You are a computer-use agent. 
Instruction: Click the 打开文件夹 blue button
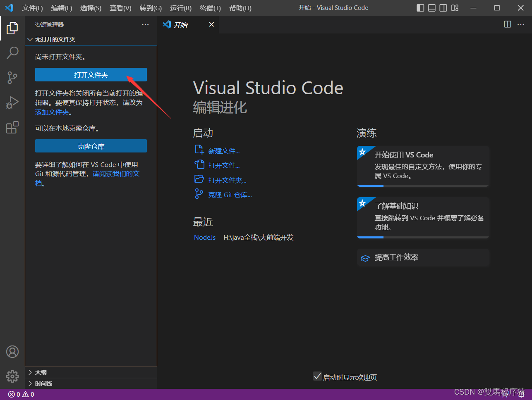point(91,75)
